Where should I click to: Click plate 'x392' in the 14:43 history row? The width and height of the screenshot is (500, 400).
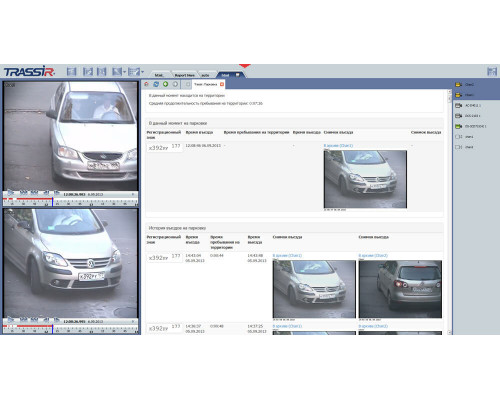point(165,257)
